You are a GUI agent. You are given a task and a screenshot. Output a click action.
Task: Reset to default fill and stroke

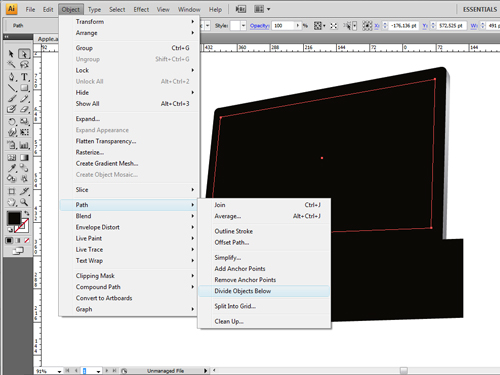[10, 230]
